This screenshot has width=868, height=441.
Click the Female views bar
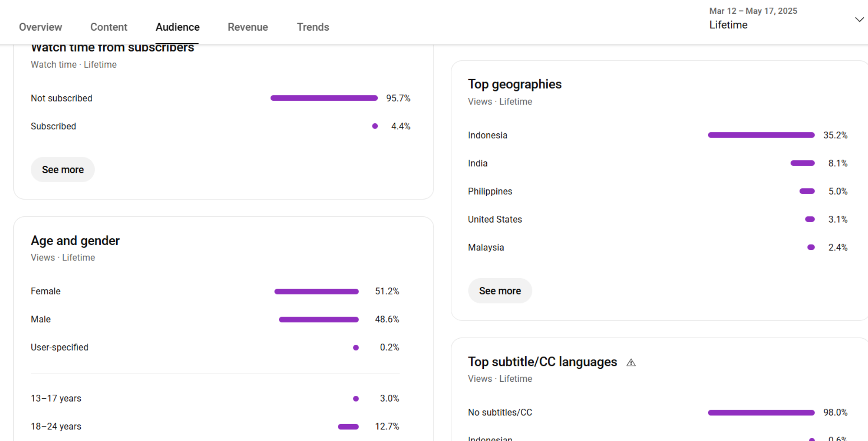pos(316,291)
